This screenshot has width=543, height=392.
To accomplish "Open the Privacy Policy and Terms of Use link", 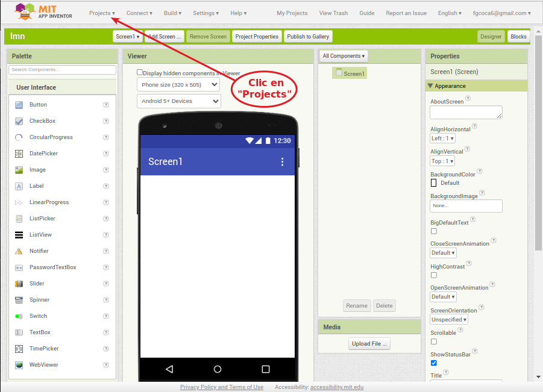I will 222,387.
